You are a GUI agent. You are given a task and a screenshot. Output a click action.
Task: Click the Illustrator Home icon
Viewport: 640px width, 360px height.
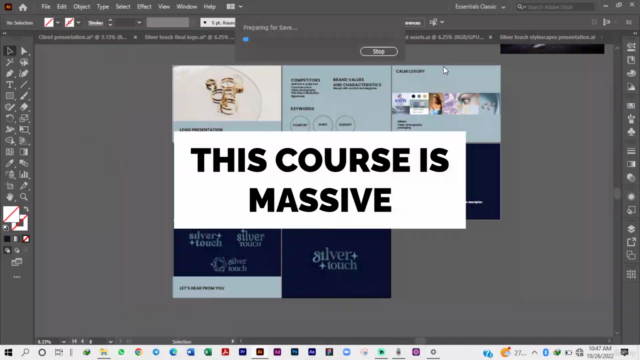pos(23,7)
